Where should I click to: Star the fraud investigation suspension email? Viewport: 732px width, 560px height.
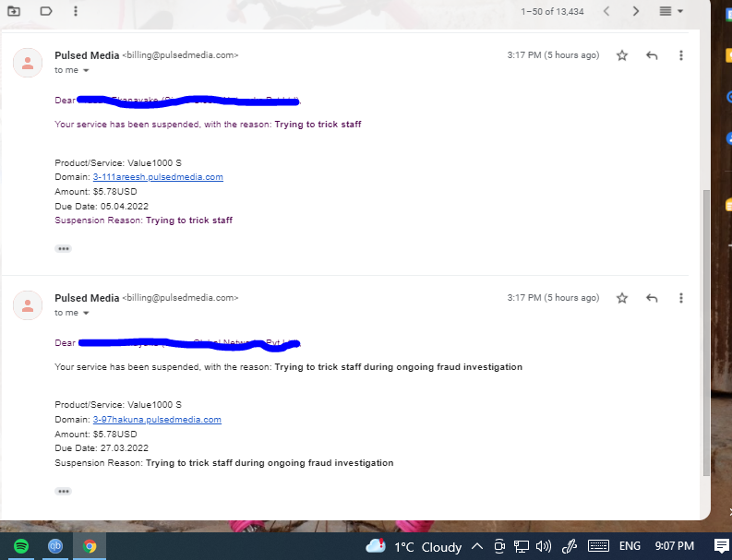(x=622, y=298)
